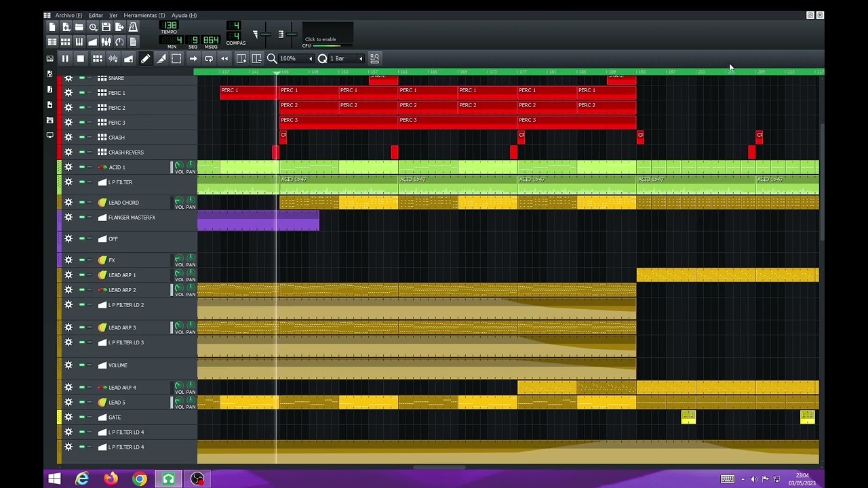This screenshot has height=488, width=868.
Task: Open the instrument plugins sidebar tab
Action: coord(50,59)
